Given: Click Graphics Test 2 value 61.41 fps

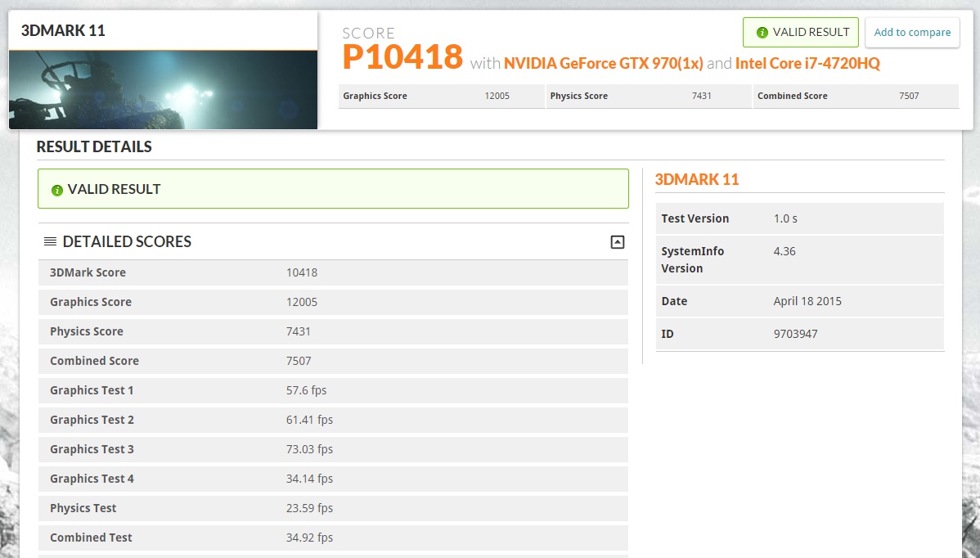Looking at the screenshot, I should click(309, 420).
